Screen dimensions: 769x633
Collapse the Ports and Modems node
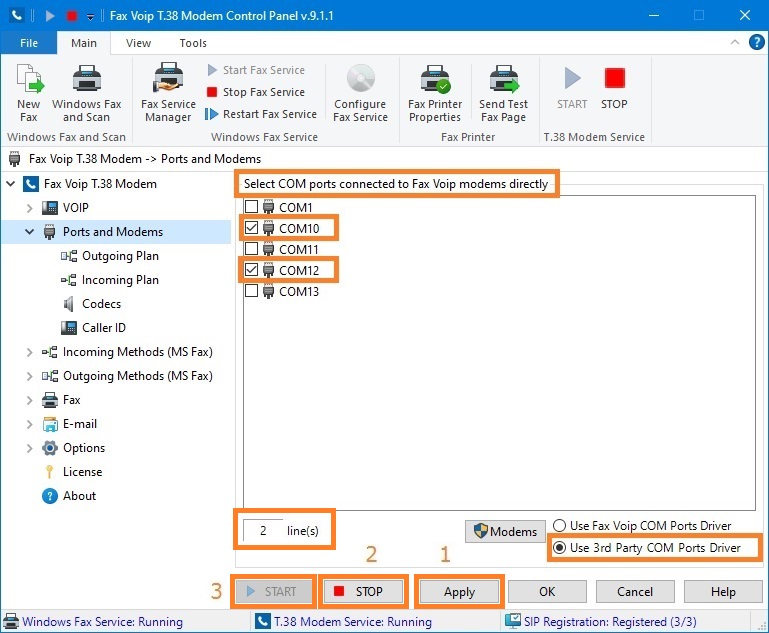pyautogui.click(x=29, y=231)
